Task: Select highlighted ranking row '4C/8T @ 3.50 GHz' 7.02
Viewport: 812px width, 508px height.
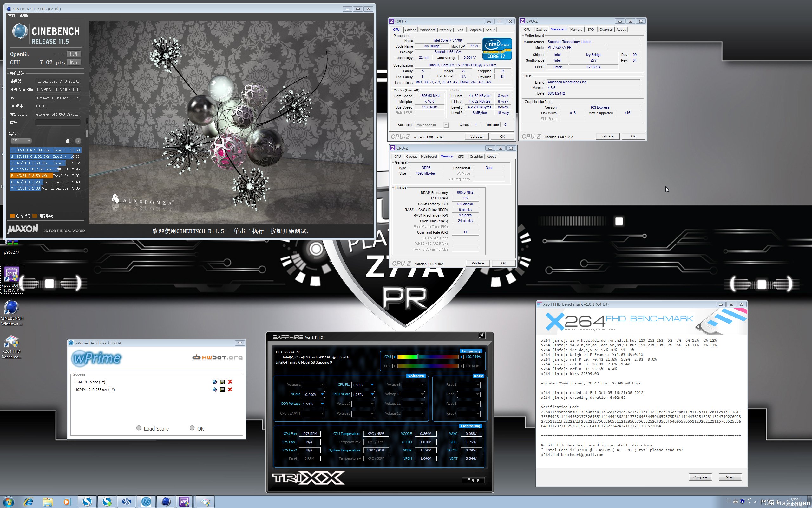Action: click(x=46, y=175)
